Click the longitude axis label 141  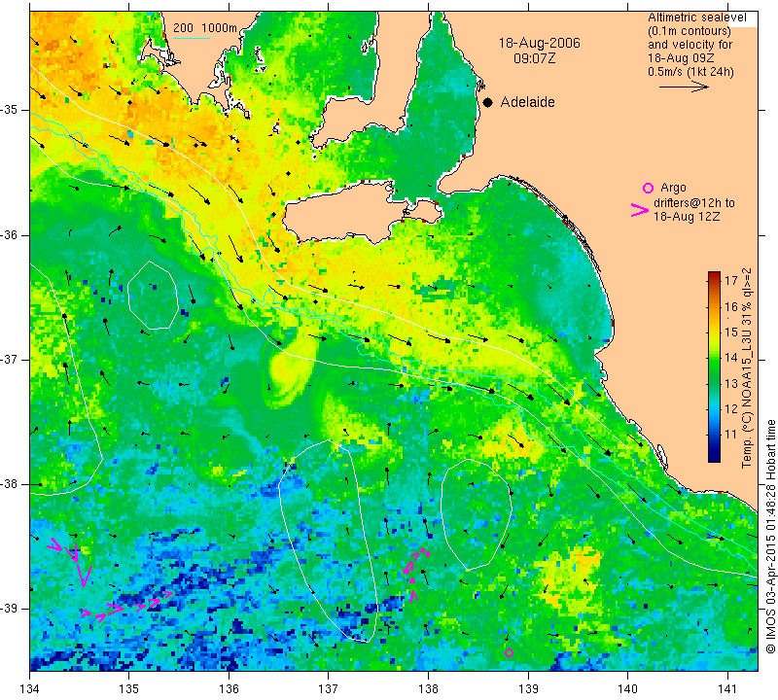[x=727, y=688]
